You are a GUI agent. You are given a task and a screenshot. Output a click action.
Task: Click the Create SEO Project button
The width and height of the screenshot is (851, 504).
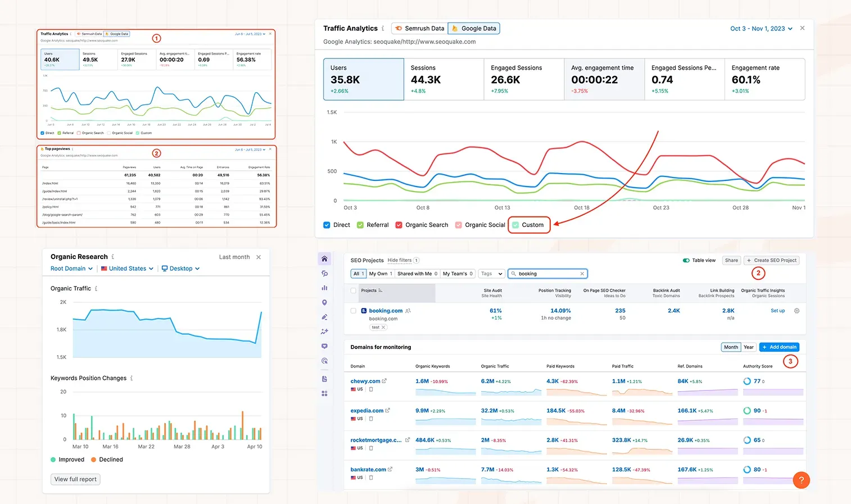[772, 260]
